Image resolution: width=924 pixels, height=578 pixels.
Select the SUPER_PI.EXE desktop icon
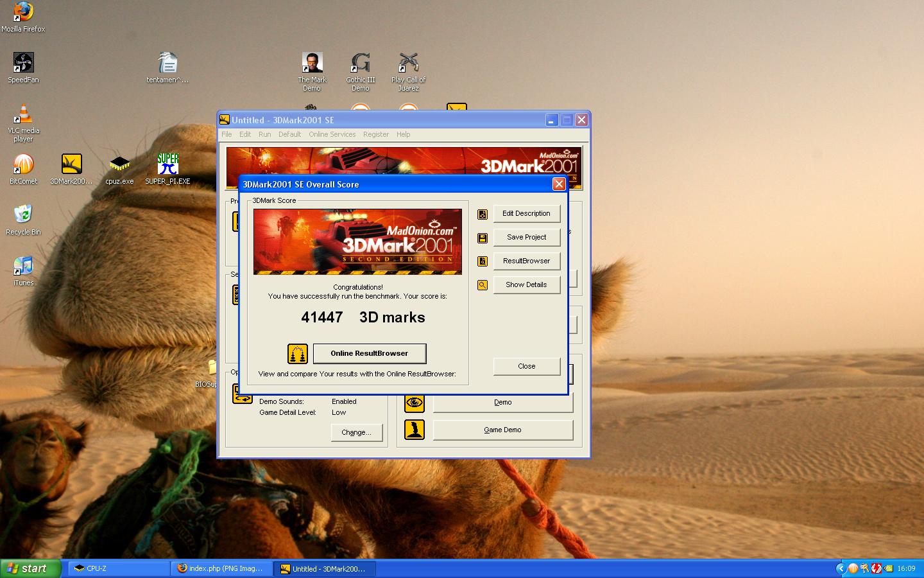click(167, 170)
